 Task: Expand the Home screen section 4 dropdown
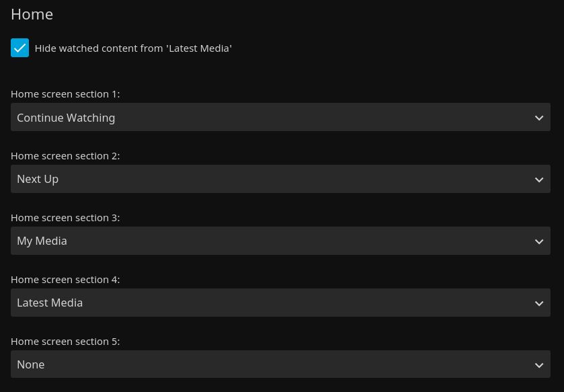point(280,303)
